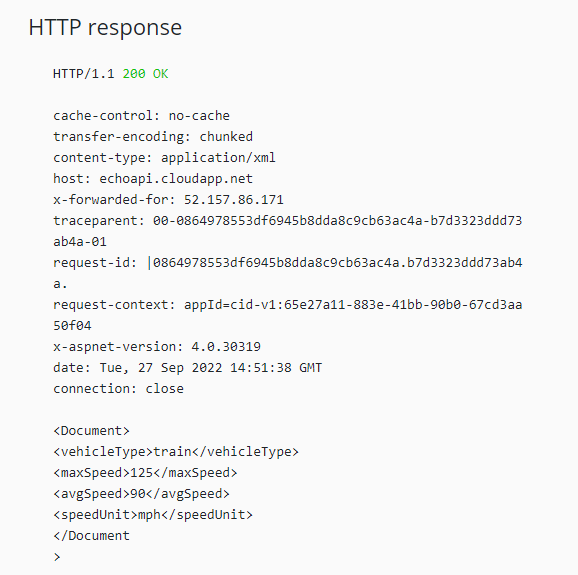Click the HTTP response heading
Viewport: 578px width, 575px height.
click(x=105, y=28)
